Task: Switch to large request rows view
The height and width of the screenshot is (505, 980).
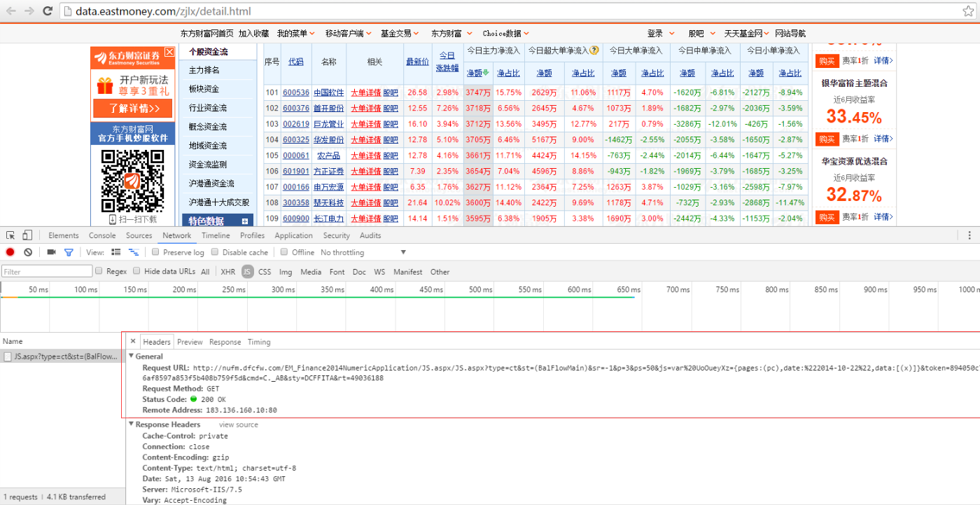Action: pyautogui.click(x=116, y=252)
